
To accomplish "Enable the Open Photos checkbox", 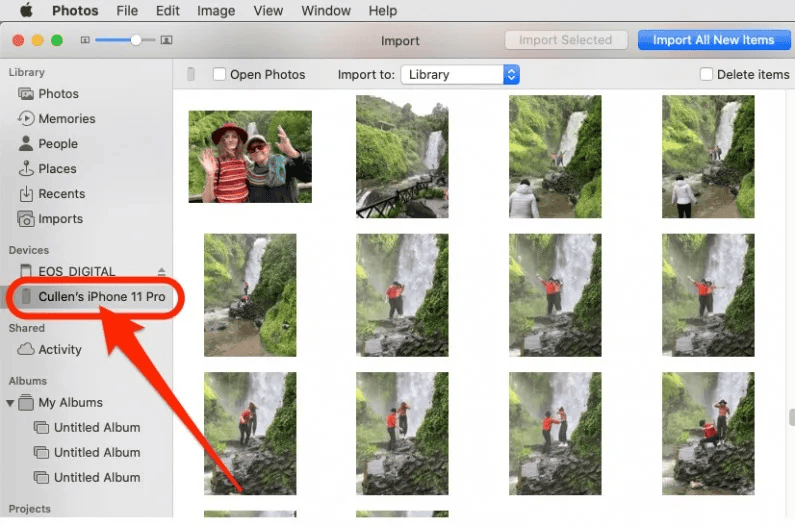I will (219, 75).
